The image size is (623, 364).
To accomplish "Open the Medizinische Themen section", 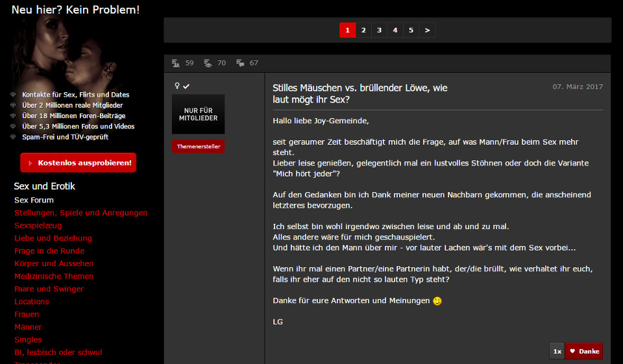I will tap(54, 276).
